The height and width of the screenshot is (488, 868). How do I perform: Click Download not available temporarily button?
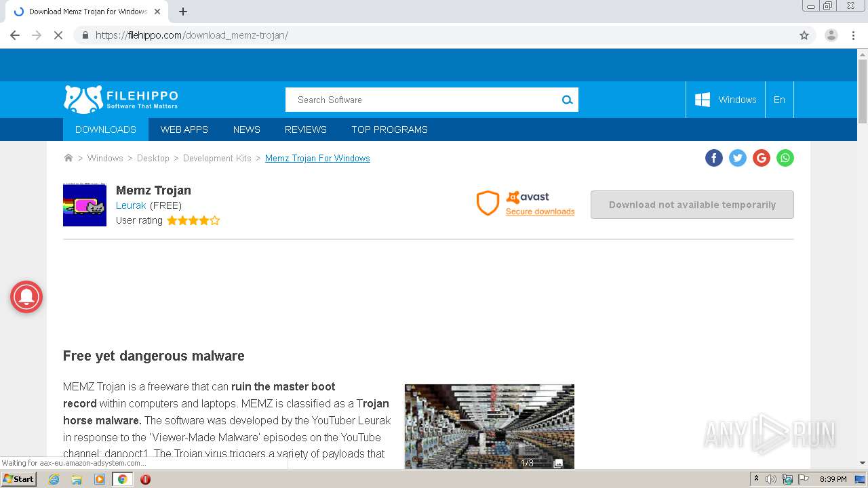click(692, 205)
